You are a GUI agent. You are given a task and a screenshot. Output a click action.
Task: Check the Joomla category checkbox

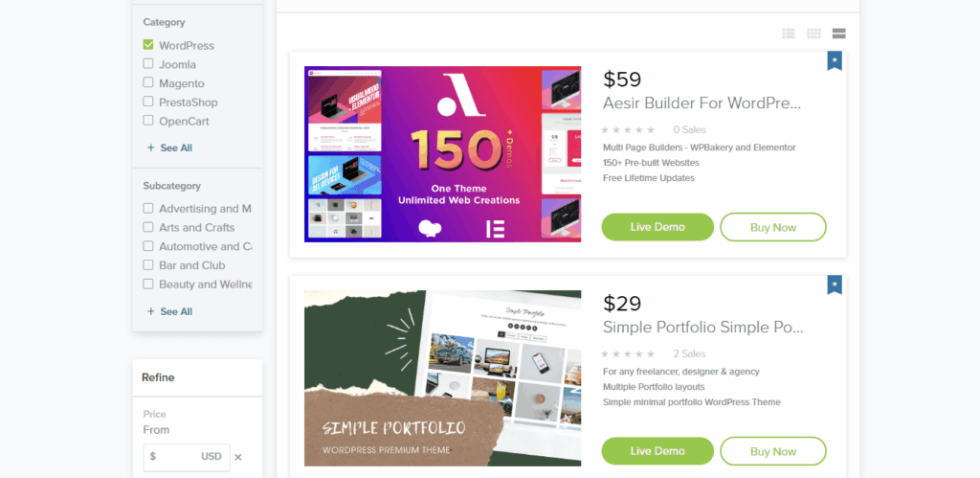click(148, 64)
